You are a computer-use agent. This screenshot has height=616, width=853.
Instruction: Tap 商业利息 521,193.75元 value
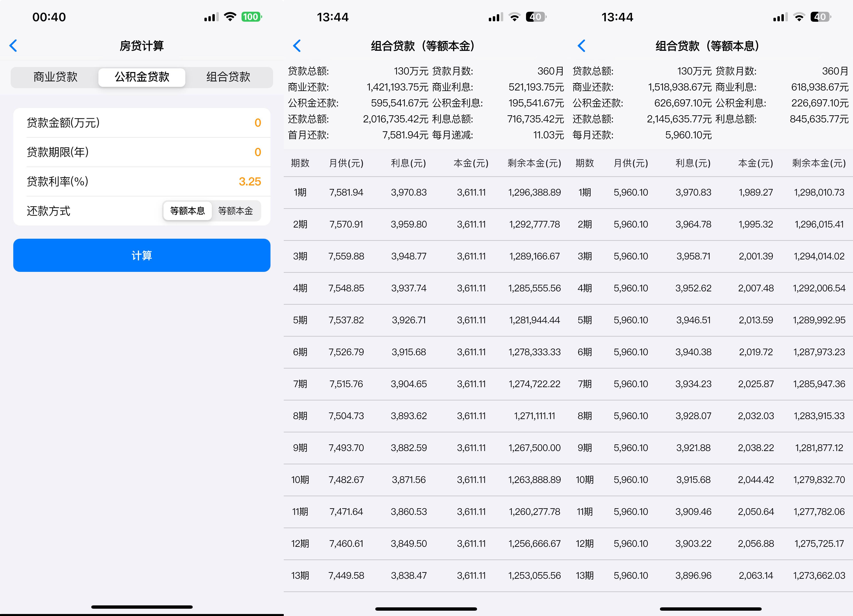536,87
